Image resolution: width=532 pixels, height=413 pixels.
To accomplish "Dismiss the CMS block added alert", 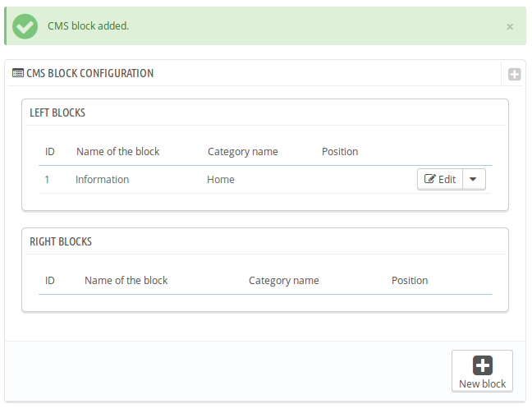I will pyautogui.click(x=510, y=27).
